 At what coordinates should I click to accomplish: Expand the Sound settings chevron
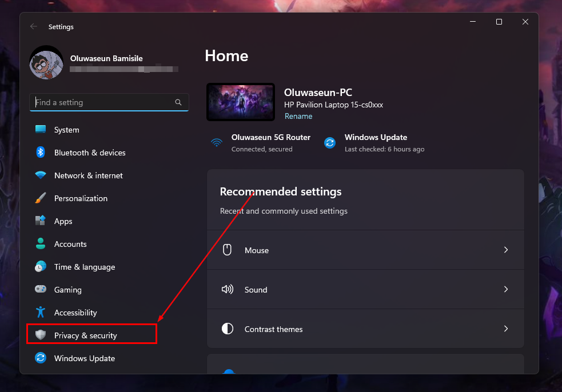pyautogui.click(x=505, y=289)
